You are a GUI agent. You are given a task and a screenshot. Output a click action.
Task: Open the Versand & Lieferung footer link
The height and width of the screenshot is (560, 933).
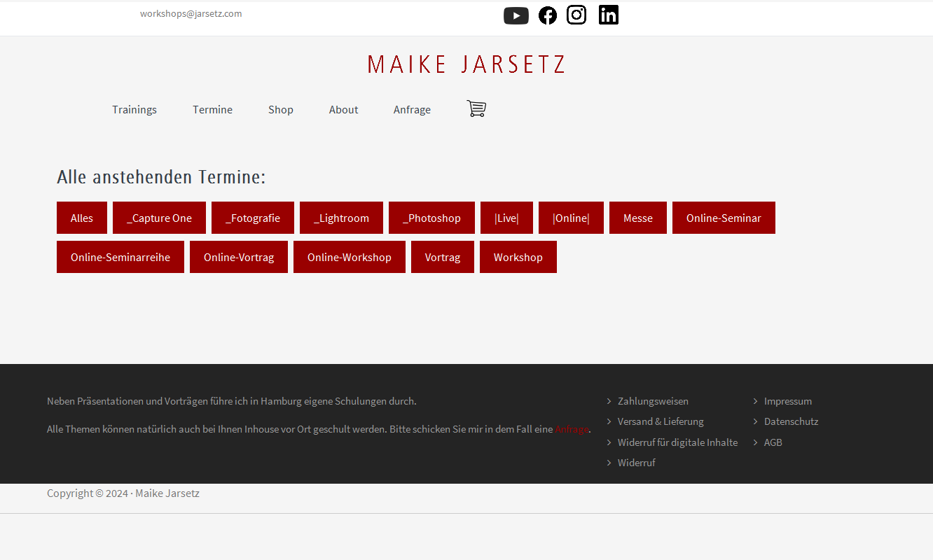[661, 421]
